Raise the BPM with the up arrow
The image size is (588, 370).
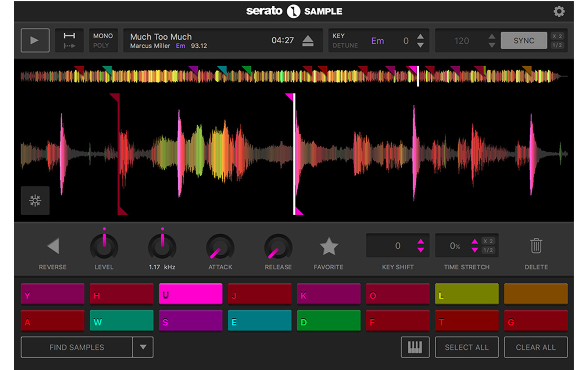click(x=492, y=36)
